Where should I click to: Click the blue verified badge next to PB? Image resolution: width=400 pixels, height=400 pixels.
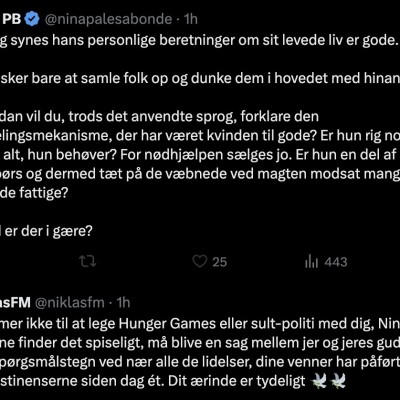33,19
